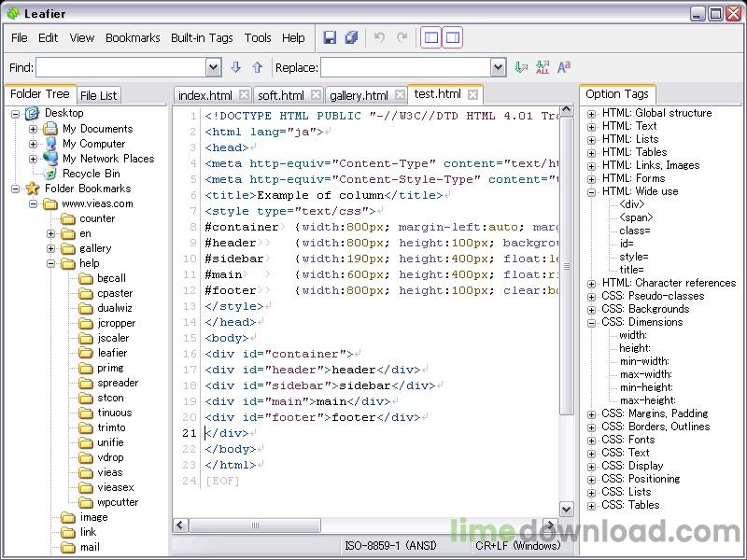Click inside the Find input field
Image resolution: width=747 pixels, height=560 pixels.
tap(120, 67)
